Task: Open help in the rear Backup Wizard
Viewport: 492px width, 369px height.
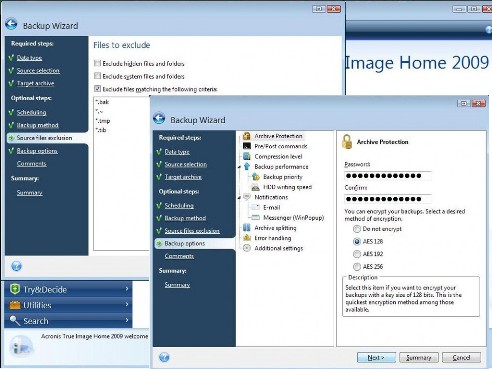Action: click(x=16, y=266)
